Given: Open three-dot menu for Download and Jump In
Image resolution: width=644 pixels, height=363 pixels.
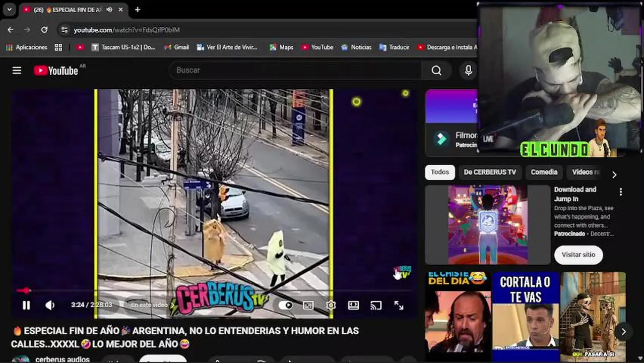Looking at the screenshot, I should [621, 192].
